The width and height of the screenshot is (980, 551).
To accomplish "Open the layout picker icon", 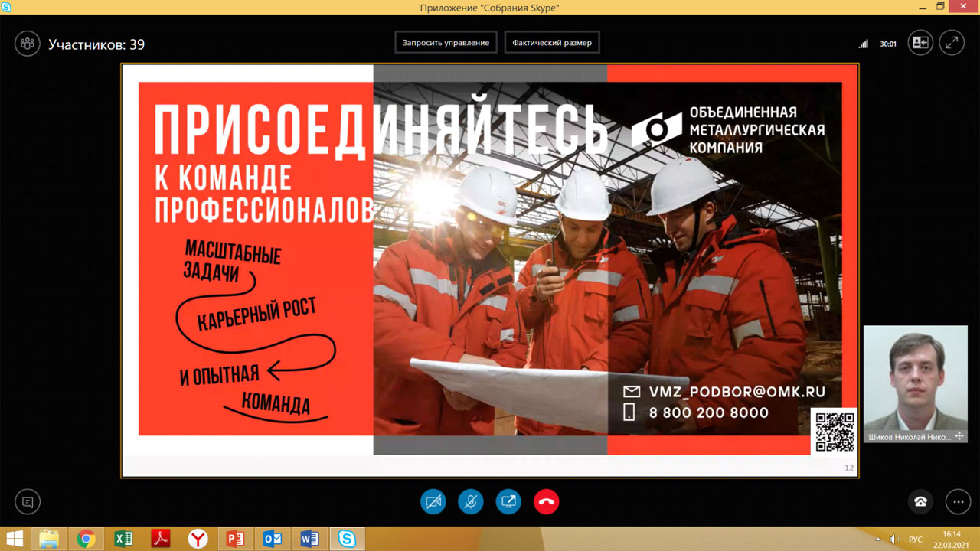I will pos(920,44).
